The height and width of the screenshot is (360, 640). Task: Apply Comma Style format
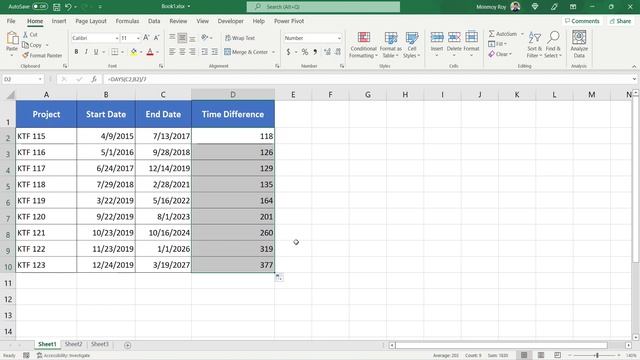pyautogui.click(x=315, y=52)
